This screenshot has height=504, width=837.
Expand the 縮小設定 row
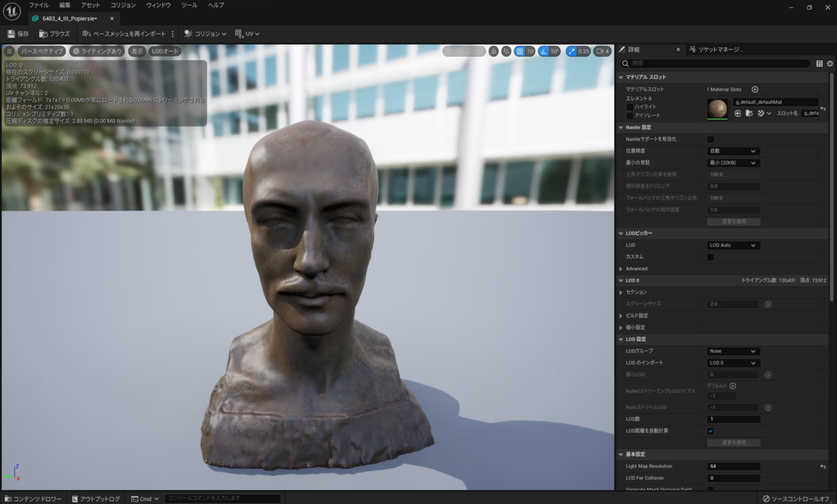(621, 327)
